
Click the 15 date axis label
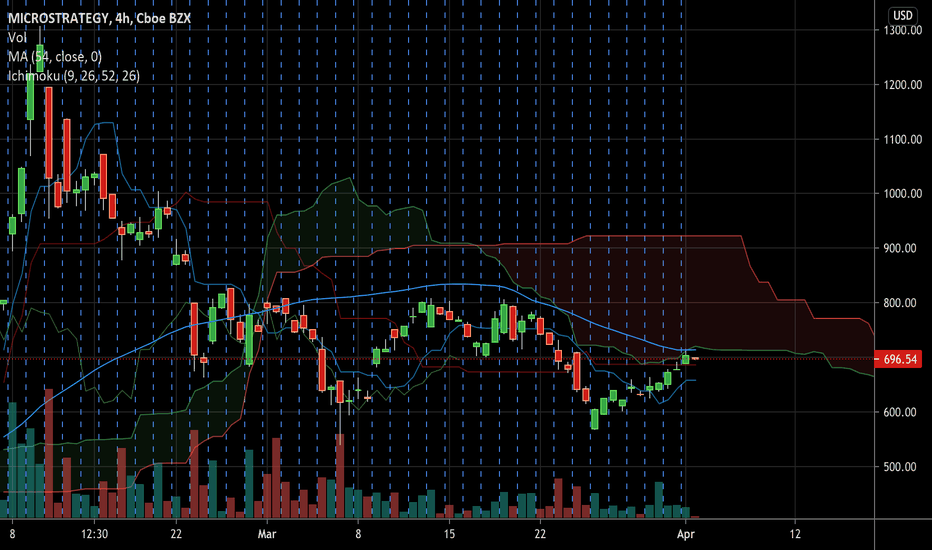[x=449, y=534]
